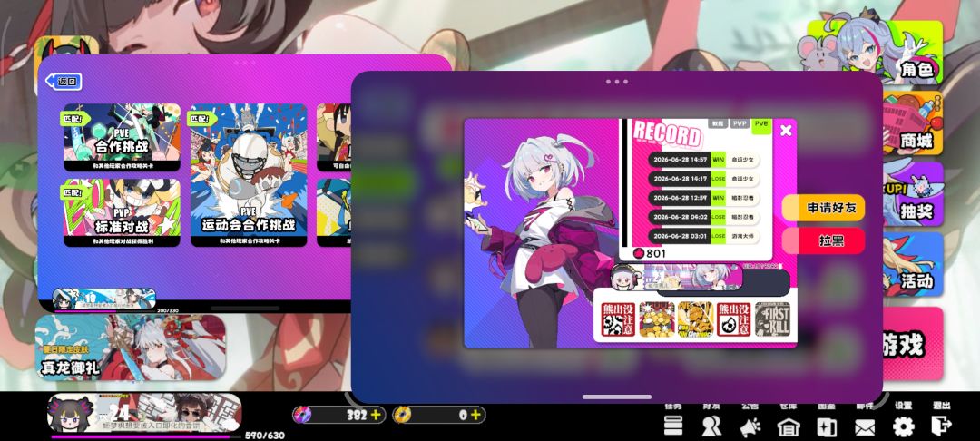
Task: Click the chibi avatar on profile name banner
Action: 625,277
